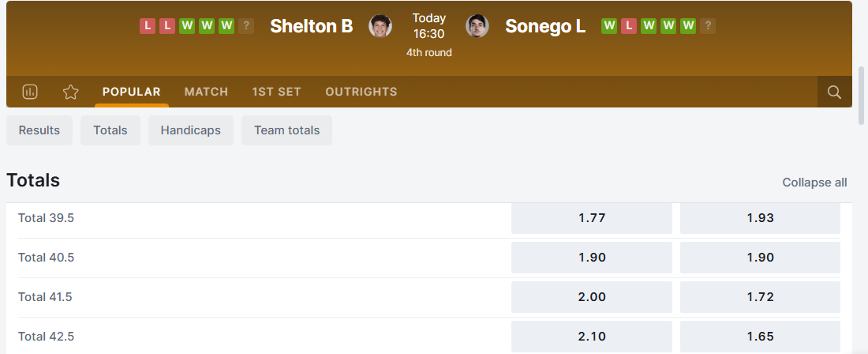Click Sonego's unknown result question mark badge
Image resolution: width=868 pixels, height=354 pixels.
708,26
